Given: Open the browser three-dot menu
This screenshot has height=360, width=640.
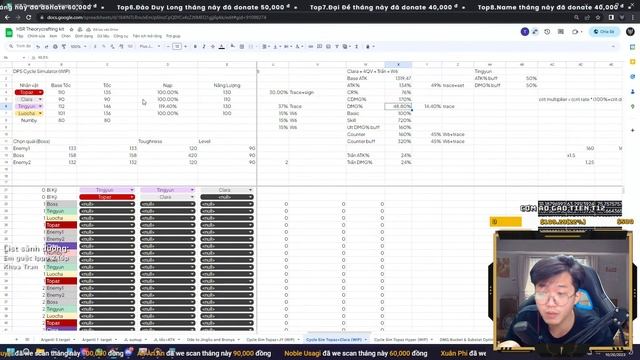Looking at the screenshot, I should [x=632, y=18].
